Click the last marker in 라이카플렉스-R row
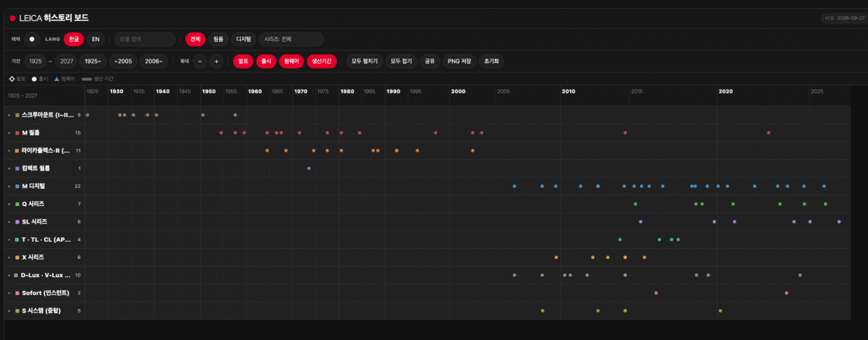868x340 pixels. pos(472,150)
